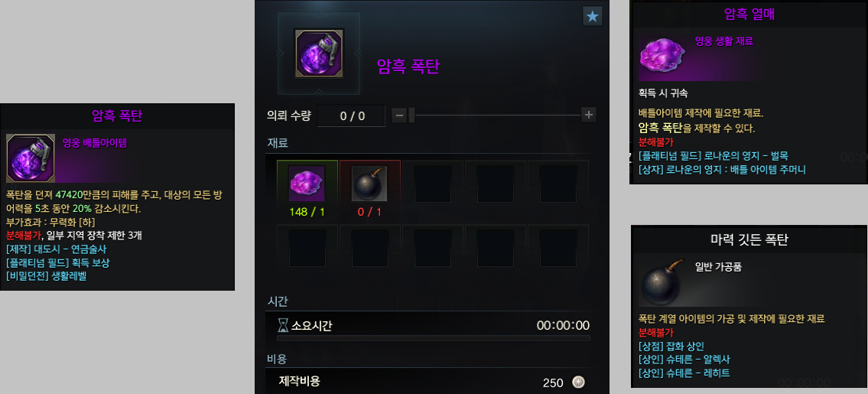Image resolution: width=868 pixels, height=394 pixels.
Task: Click the Dark Bomb icon in left tooltip
Action: point(31,158)
